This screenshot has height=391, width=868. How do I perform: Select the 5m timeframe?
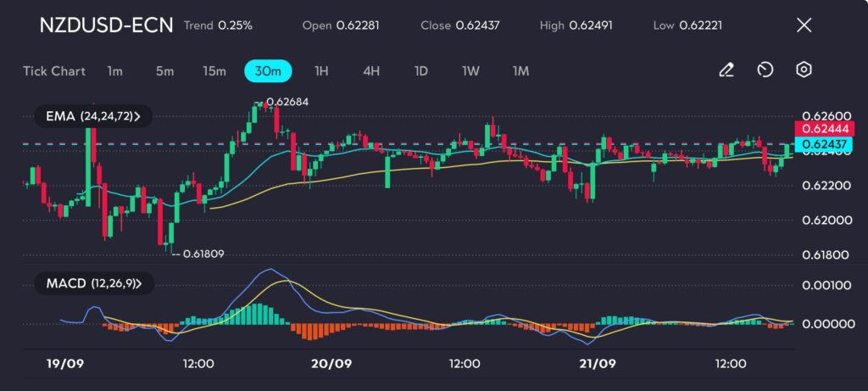[164, 71]
